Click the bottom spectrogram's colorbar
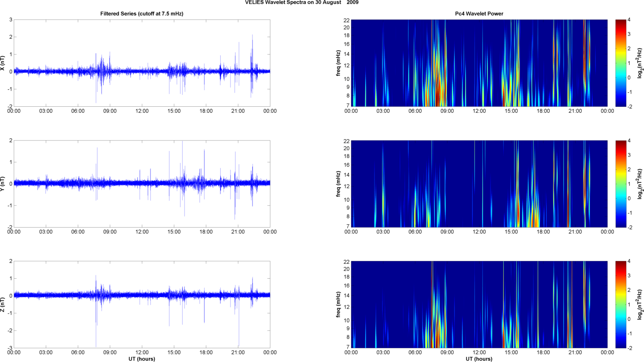The height and width of the screenshot is (362, 644). [x=621, y=305]
